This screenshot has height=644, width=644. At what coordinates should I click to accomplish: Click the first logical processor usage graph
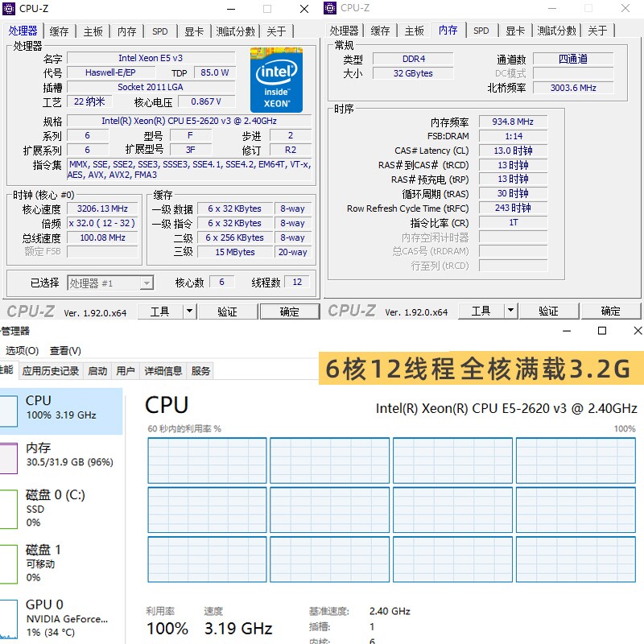pyautogui.click(x=208, y=460)
